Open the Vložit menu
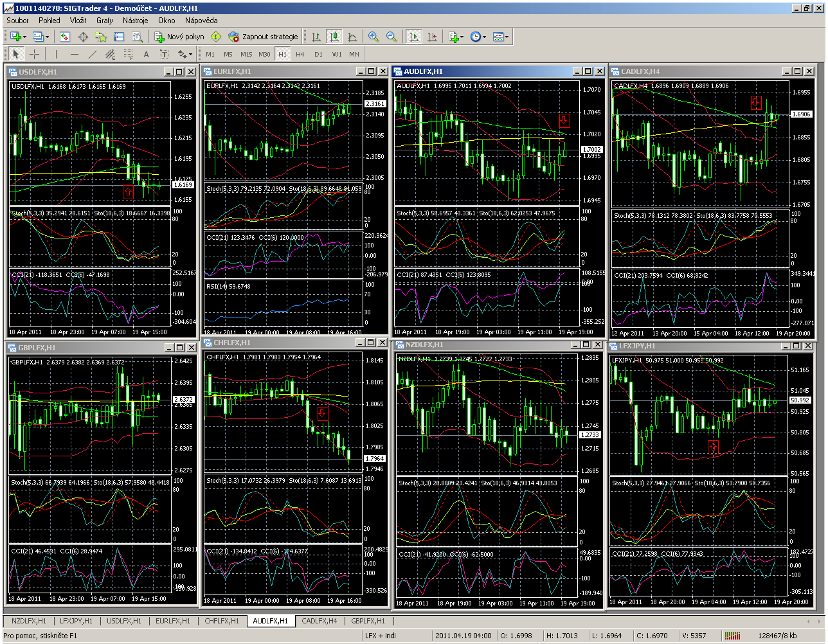The image size is (828, 644). [78, 20]
